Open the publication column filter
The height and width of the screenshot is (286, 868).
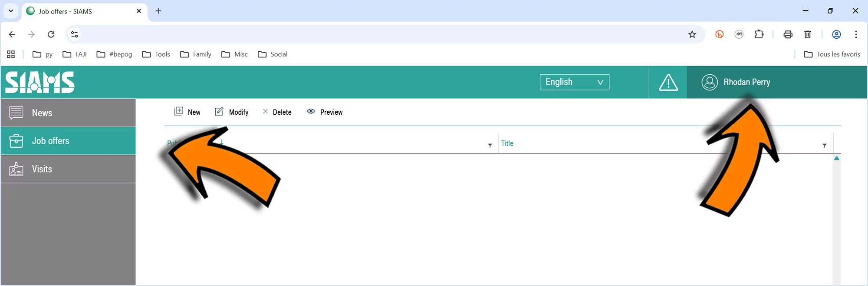pyautogui.click(x=490, y=146)
